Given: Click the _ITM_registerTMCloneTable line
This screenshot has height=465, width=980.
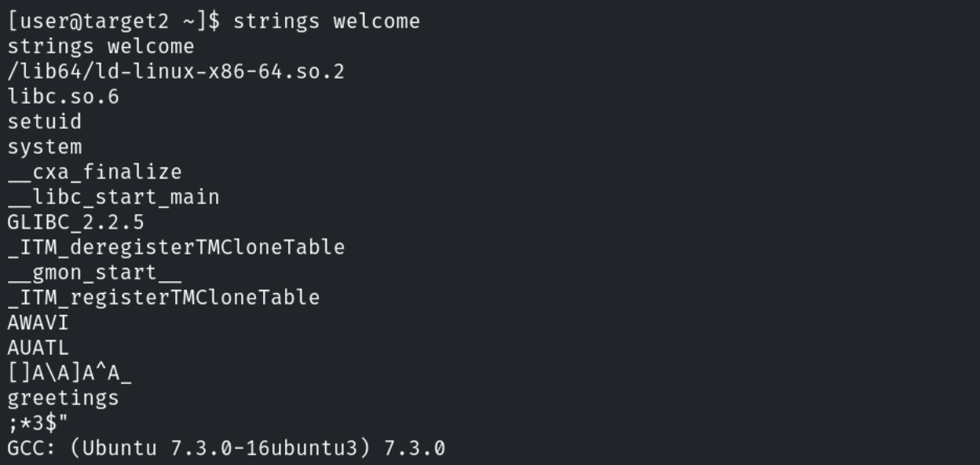Looking at the screenshot, I should click(x=163, y=298).
